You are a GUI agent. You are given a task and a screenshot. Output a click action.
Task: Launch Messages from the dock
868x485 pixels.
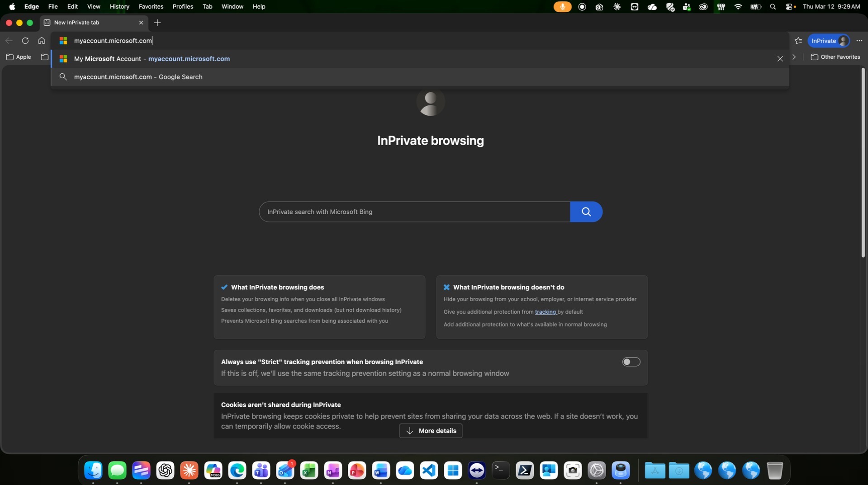pos(118,471)
